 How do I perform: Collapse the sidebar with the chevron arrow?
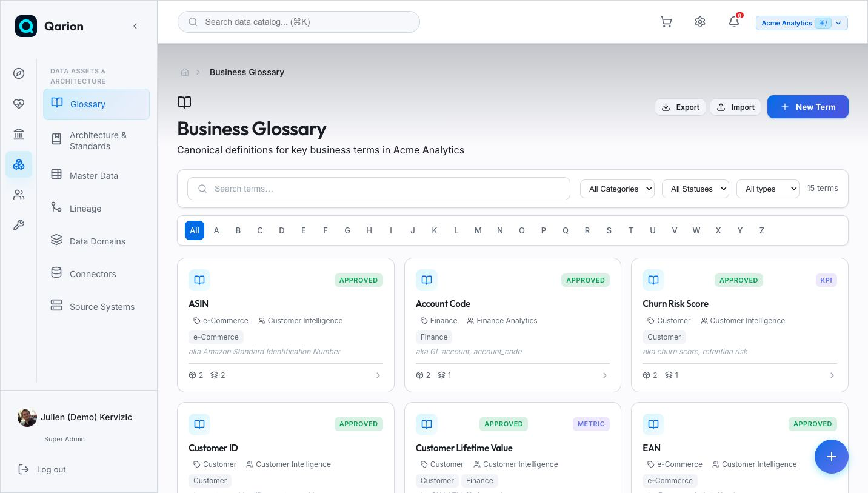click(x=135, y=26)
